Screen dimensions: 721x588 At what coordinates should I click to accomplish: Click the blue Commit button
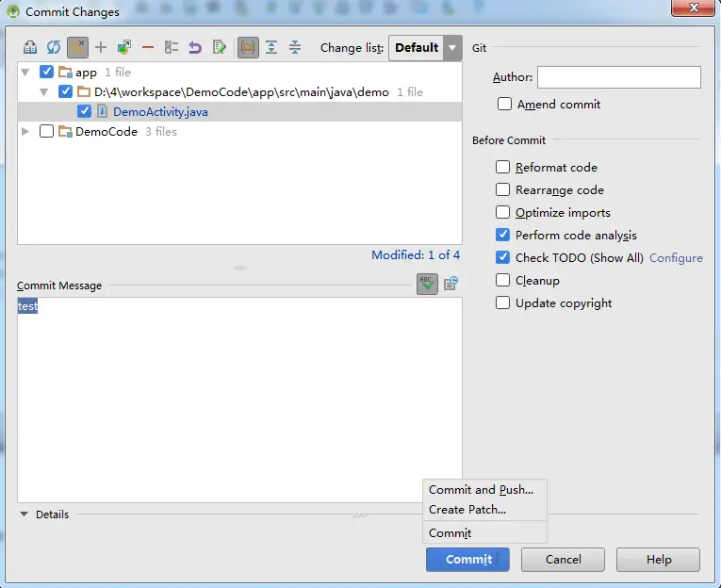pyautogui.click(x=467, y=560)
